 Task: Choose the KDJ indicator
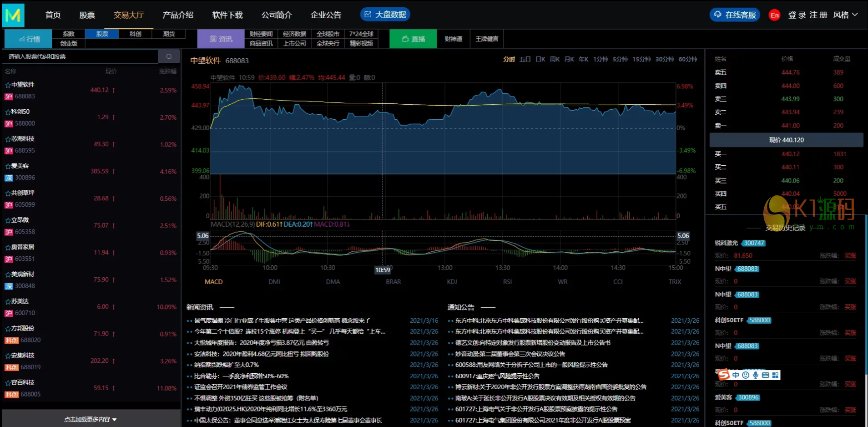tap(452, 282)
